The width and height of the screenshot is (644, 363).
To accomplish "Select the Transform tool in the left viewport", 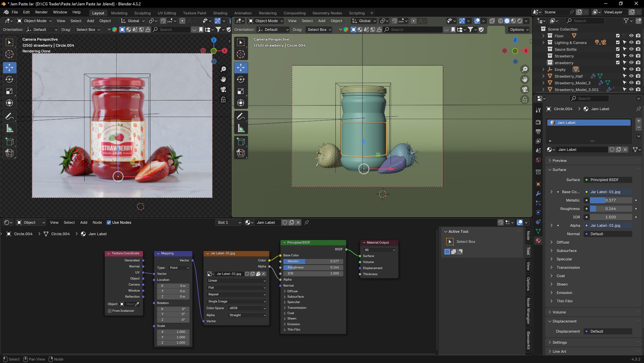I will click(x=10, y=103).
